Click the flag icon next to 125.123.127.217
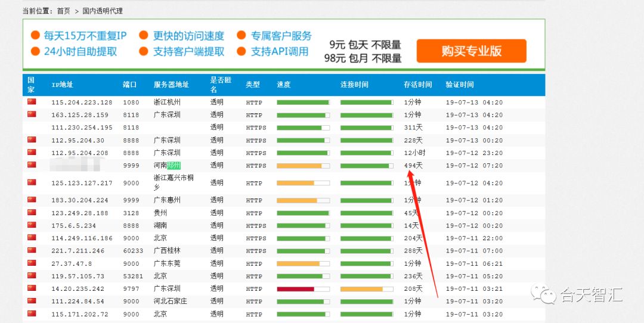The width and height of the screenshot is (644, 323). pyautogui.click(x=32, y=182)
